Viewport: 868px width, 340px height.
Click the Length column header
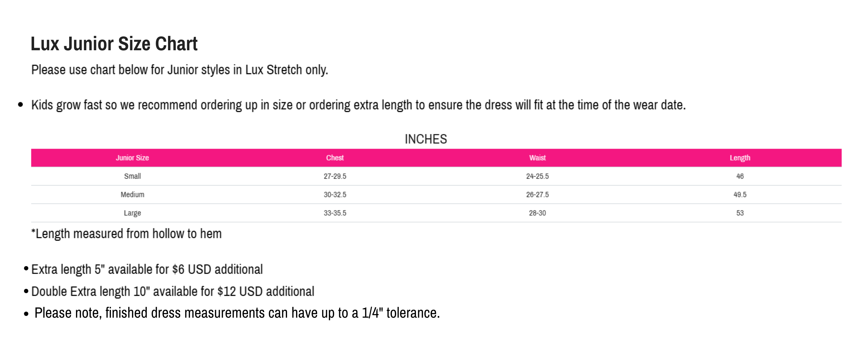[x=740, y=158]
